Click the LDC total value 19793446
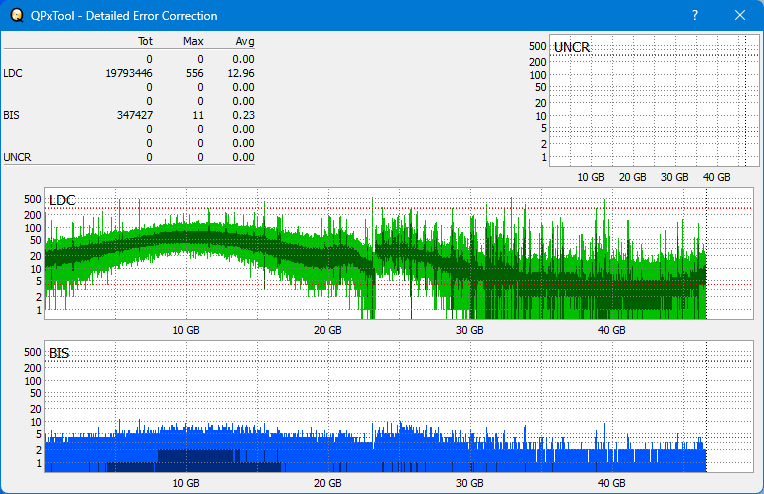Screen dimensions: 764x494 click(x=128, y=73)
